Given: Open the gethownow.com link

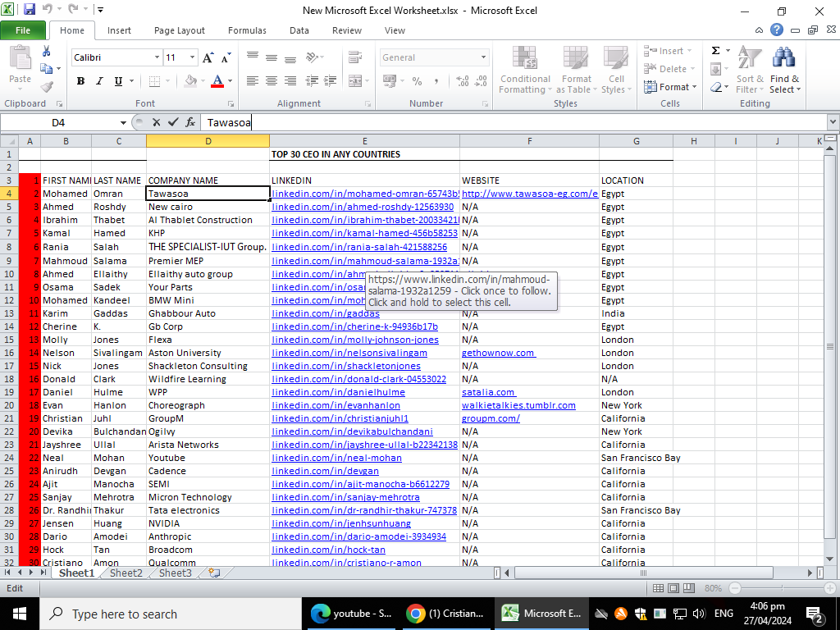Looking at the screenshot, I should point(498,353).
